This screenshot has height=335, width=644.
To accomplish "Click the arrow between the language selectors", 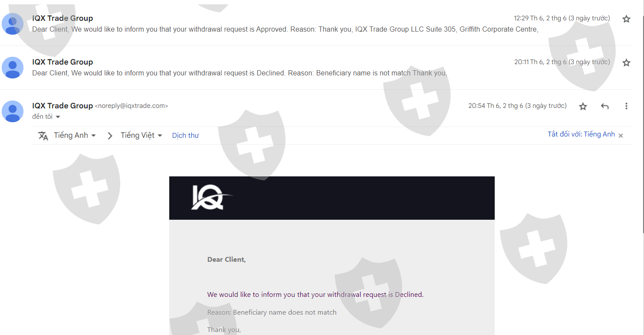I will 110,136.
